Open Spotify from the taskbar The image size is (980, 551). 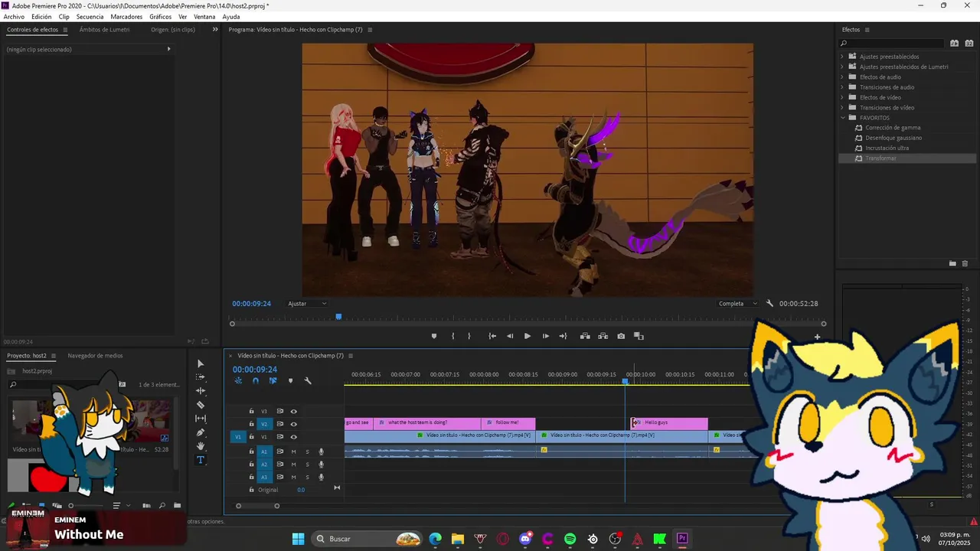coord(570,539)
